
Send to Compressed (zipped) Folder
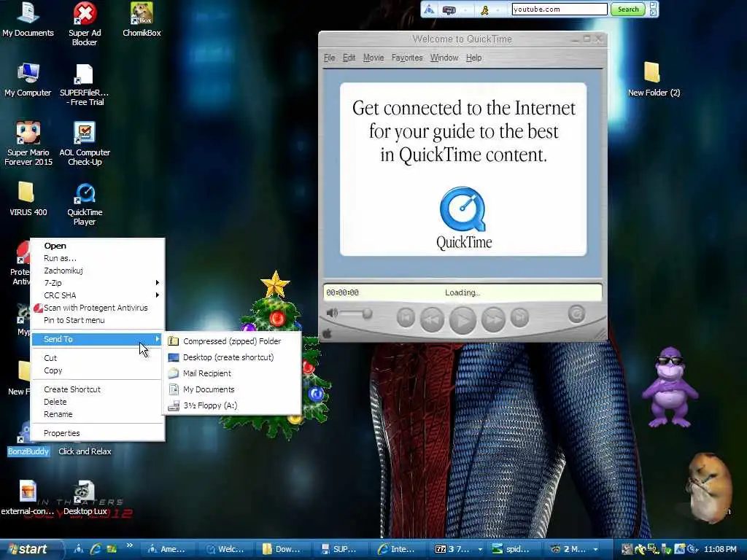pyautogui.click(x=232, y=341)
